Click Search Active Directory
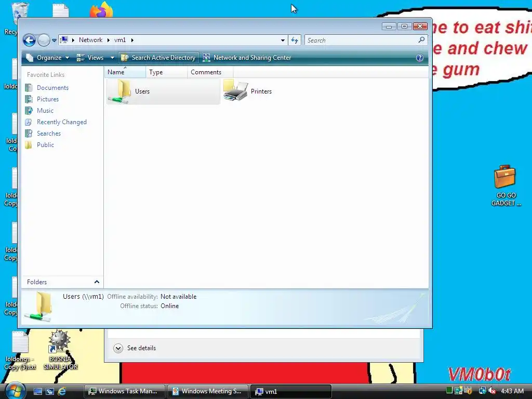532x399 pixels. (158, 58)
